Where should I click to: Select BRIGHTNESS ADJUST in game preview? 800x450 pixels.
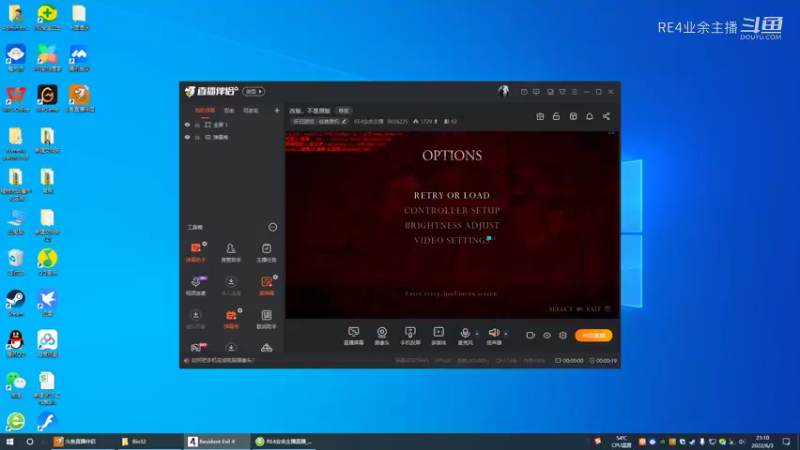click(452, 225)
